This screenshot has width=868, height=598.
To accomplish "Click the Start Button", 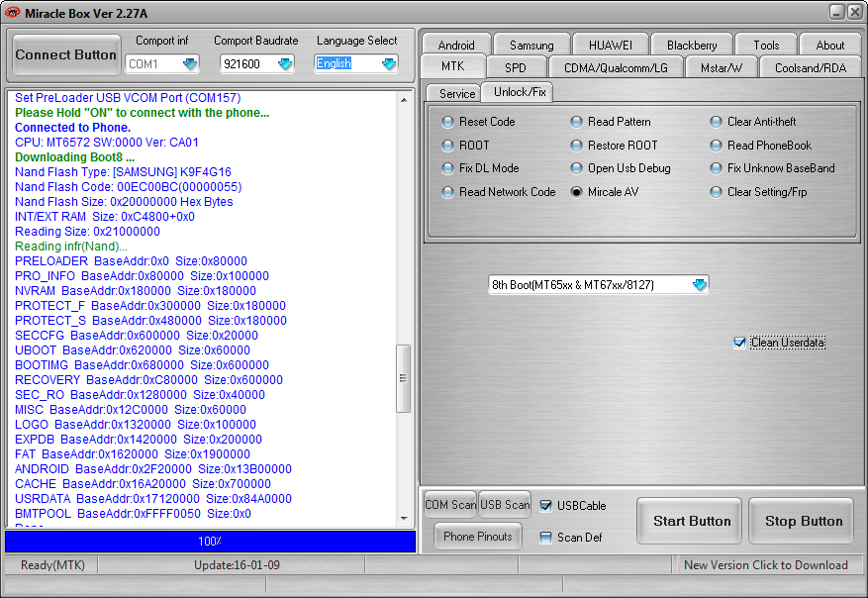I will coord(689,521).
